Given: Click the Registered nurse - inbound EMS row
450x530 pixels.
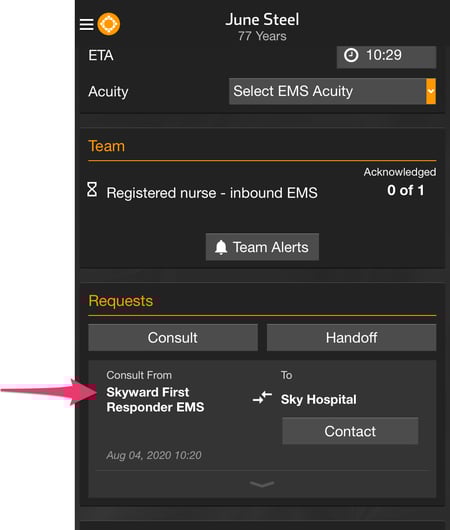Looking at the screenshot, I should [x=212, y=193].
